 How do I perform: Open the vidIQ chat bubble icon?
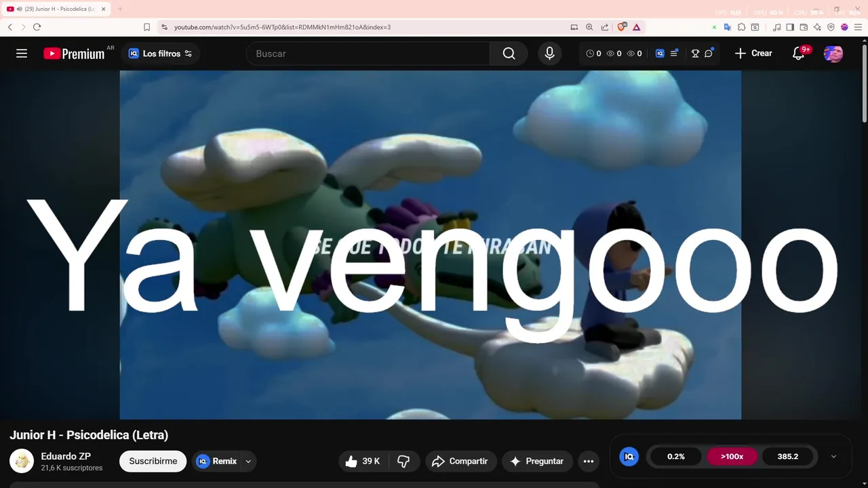coord(709,54)
